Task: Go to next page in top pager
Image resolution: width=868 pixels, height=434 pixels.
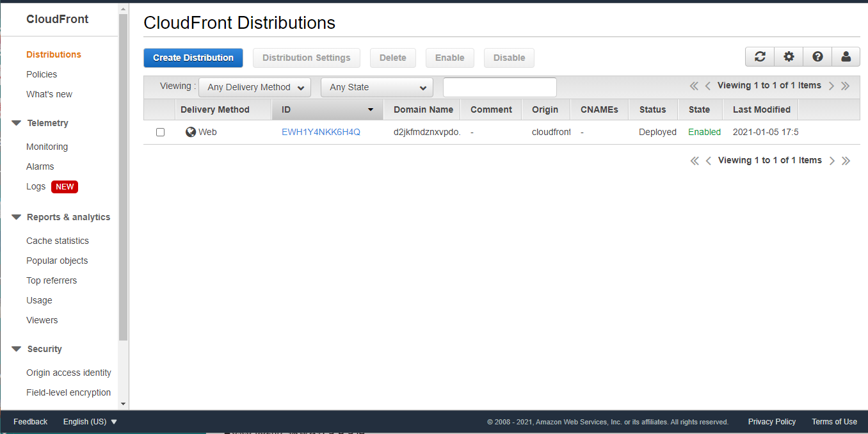Action: pos(832,86)
